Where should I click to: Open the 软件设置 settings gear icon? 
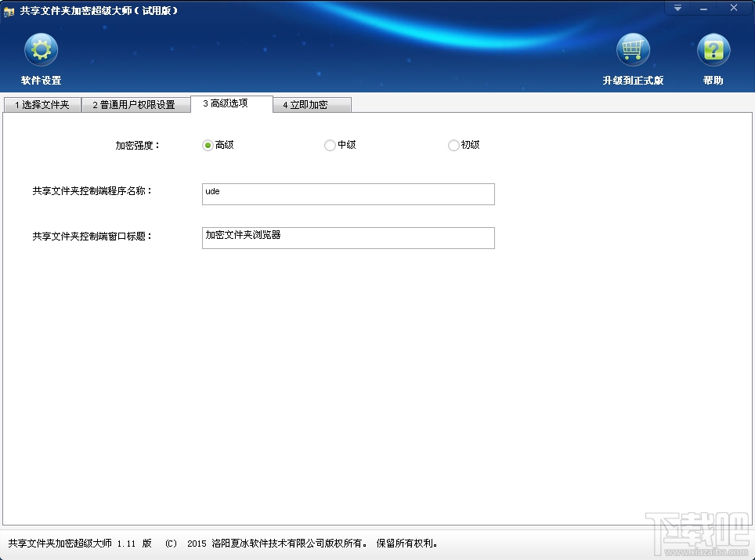41,49
